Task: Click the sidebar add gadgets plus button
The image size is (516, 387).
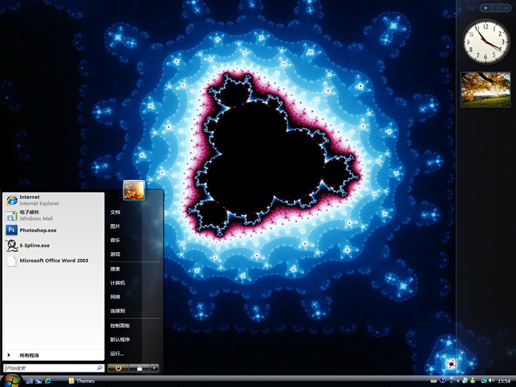Action: (486, 8)
